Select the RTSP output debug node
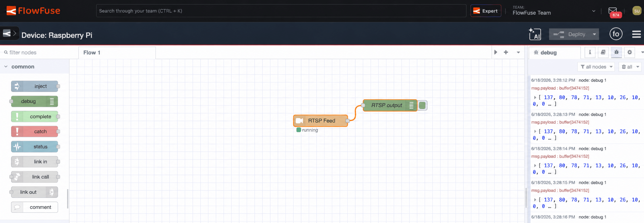 (390, 105)
